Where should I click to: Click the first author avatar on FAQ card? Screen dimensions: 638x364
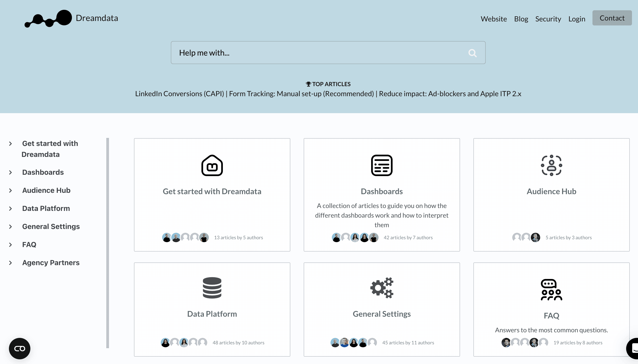(506, 343)
